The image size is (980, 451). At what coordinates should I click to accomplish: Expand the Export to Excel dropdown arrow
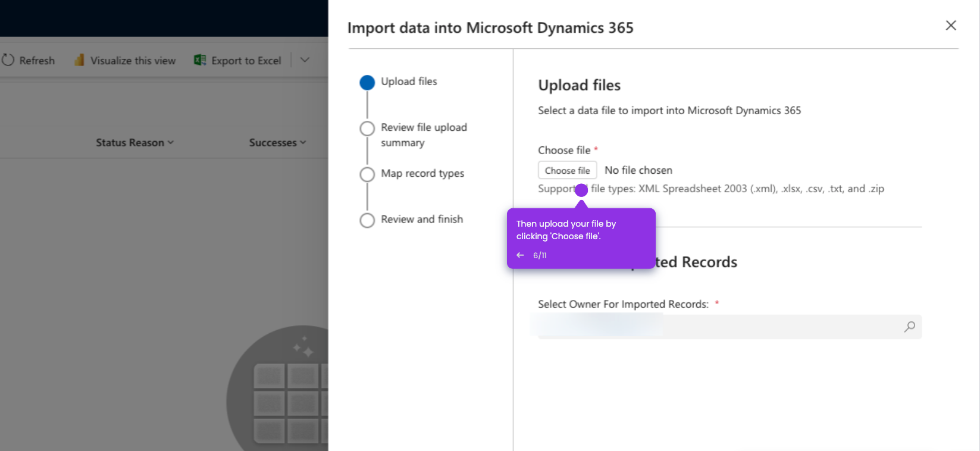305,60
